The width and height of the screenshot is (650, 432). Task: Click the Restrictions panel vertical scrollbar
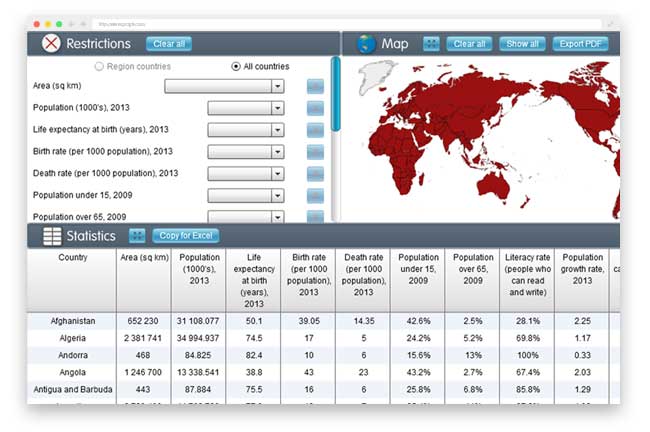336,95
